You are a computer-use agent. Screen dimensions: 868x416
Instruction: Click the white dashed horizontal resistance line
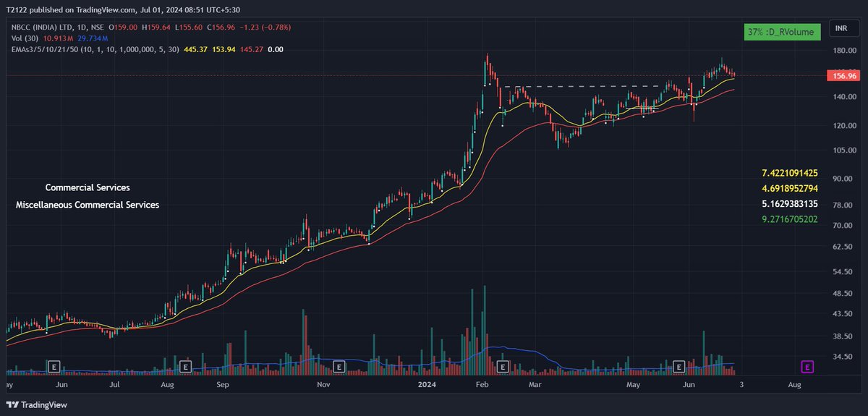(581, 86)
